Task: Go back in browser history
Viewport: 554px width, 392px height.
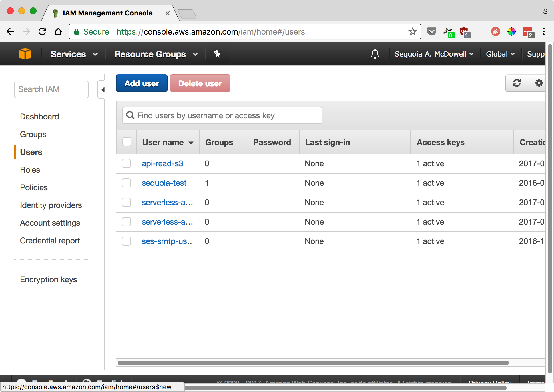Action: [10, 31]
